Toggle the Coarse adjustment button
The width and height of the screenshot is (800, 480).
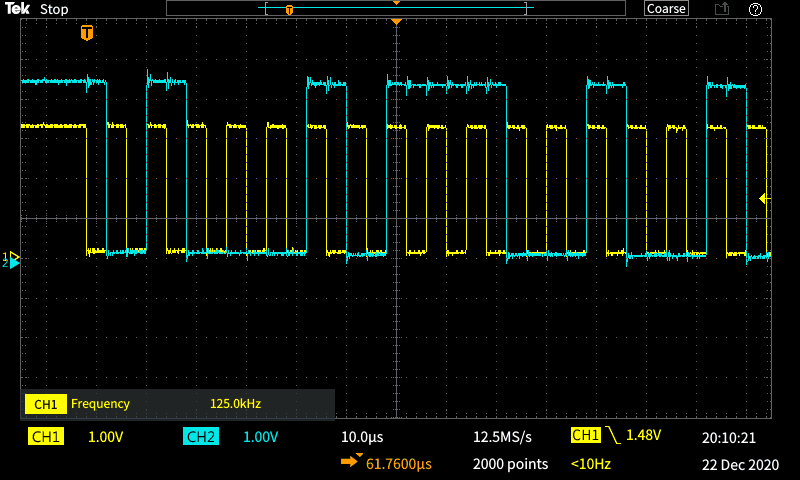click(x=666, y=9)
